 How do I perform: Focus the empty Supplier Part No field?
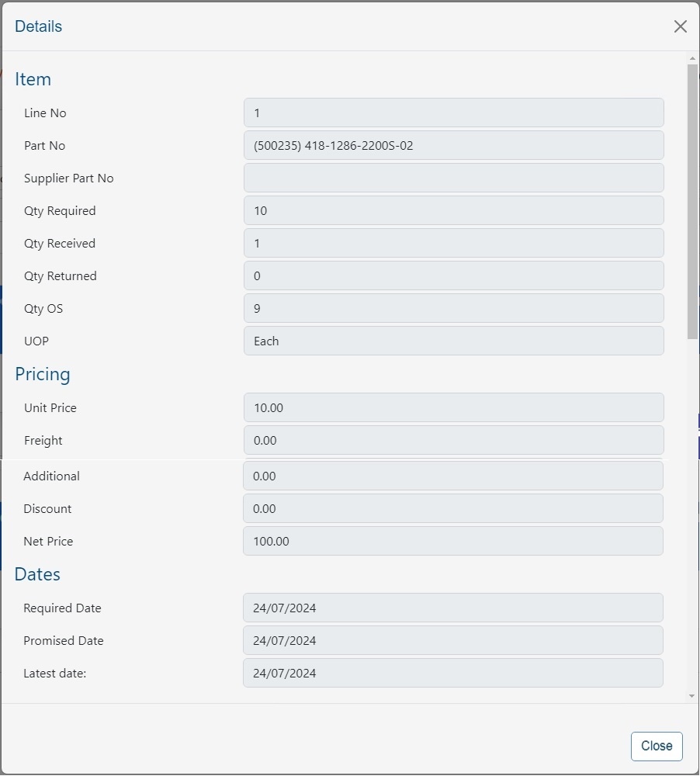[453, 178]
